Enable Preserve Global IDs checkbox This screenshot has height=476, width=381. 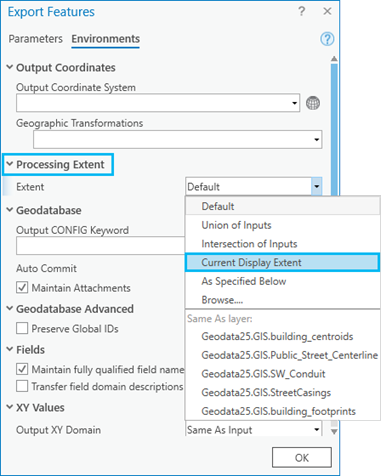pyautogui.click(x=22, y=328)
